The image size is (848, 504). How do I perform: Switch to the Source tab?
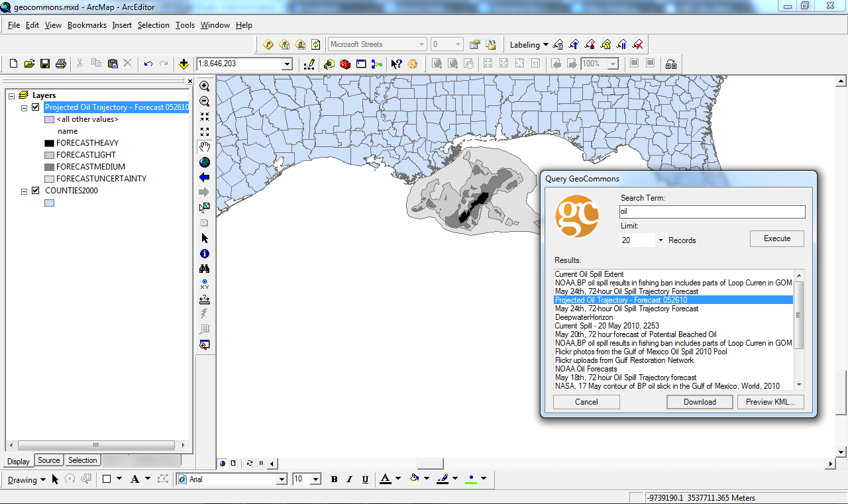(x=48, y=460)
